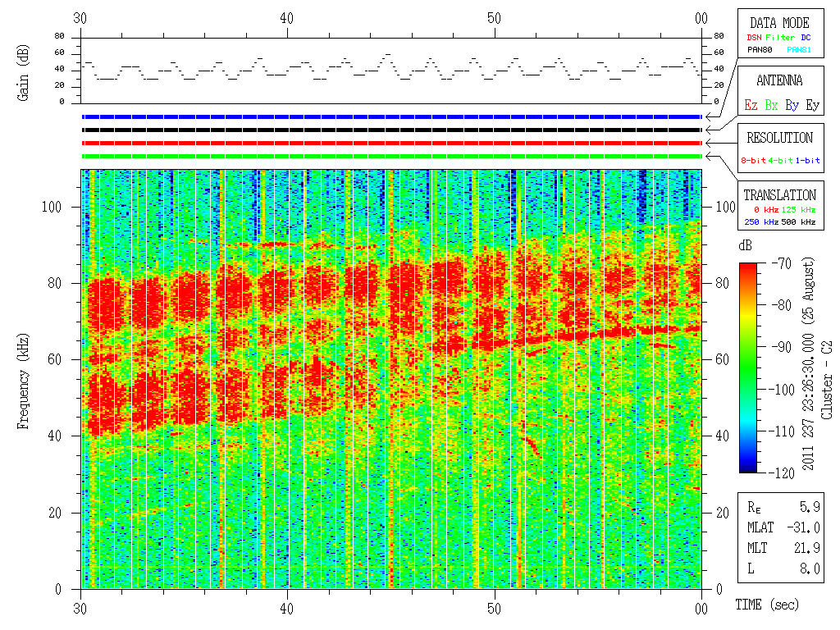Screen dimensions: 840x630
Task: Click the red resolution indicator bar
Action: pos(392,143)
